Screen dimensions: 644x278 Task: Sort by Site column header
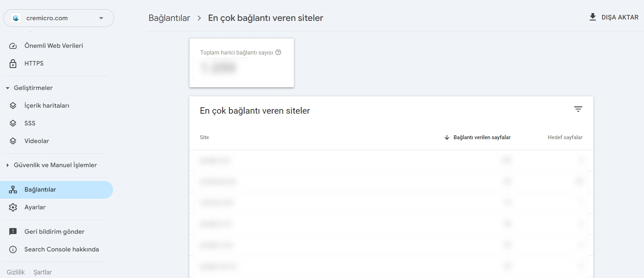[205, 137]
